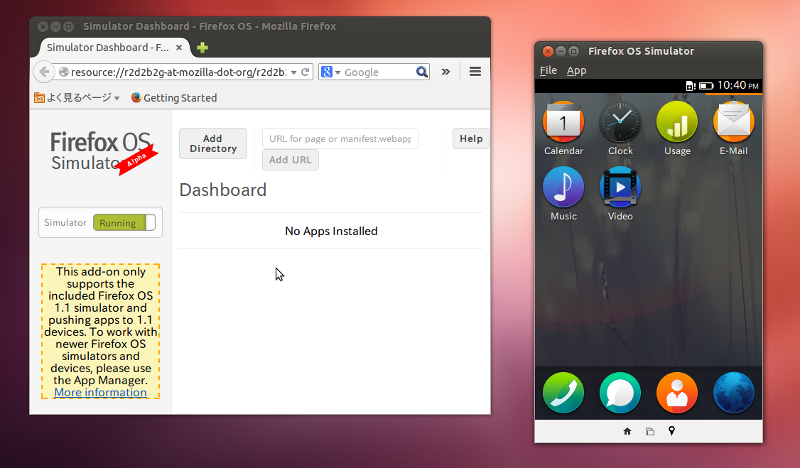800x468 pixels.
Task: Click the Getting Started bookmark
Action: tap(174, 97)
